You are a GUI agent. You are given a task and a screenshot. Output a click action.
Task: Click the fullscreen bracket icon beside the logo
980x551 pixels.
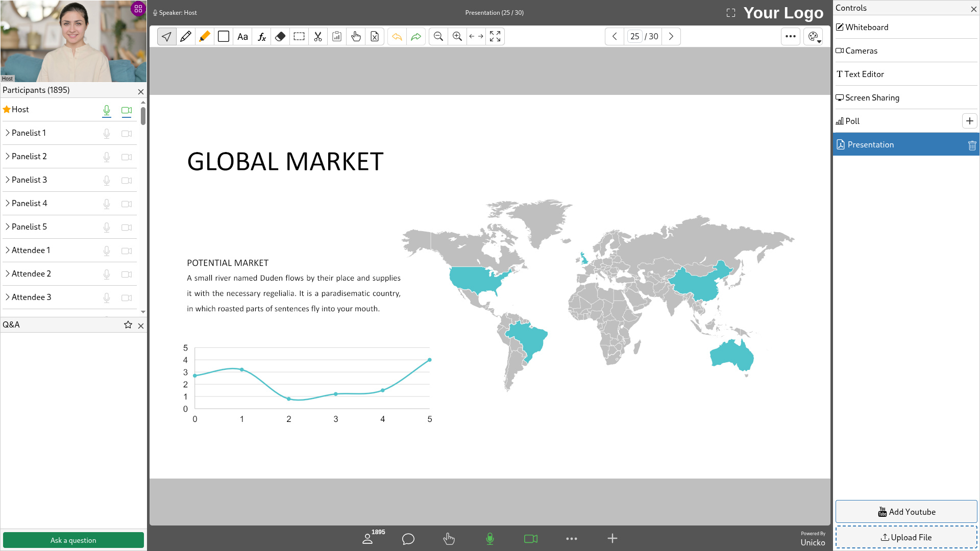click(x=731, y=13)
